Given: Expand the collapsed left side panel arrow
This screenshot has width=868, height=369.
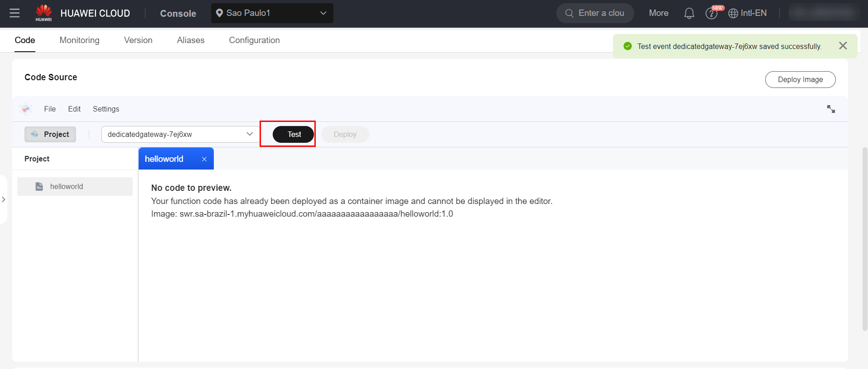Looking at the screenshot, I should (x=4, y=199).
